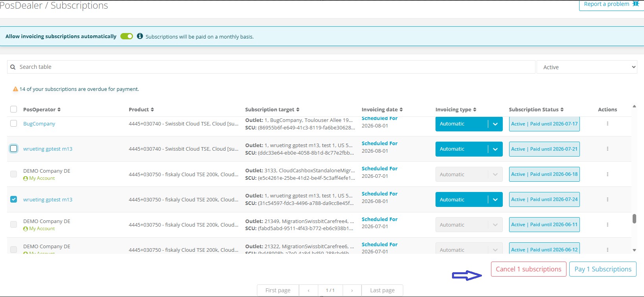The image size is (644, 297).
Task: Sort by Subscription target column arrows
Action: tap(298, 110)
